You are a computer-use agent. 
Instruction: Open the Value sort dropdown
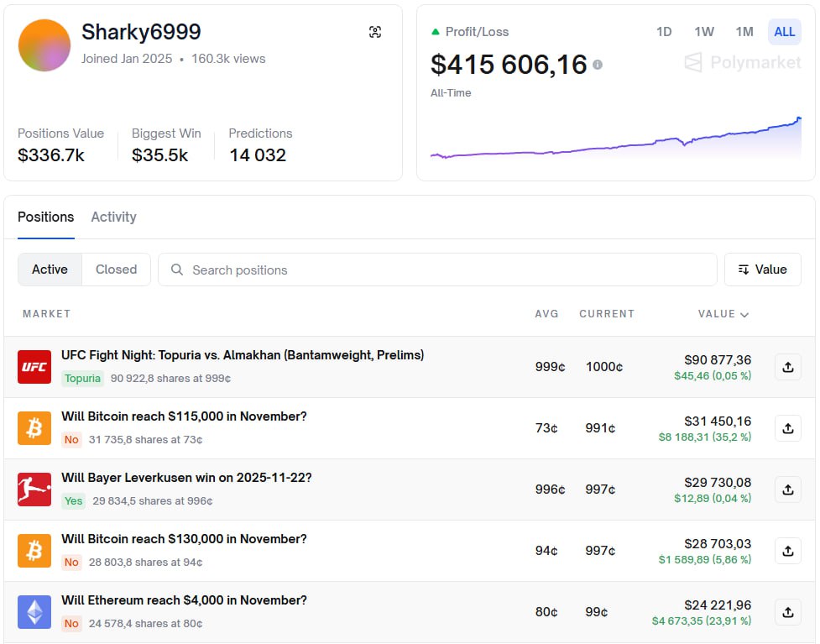pos(762,270)
